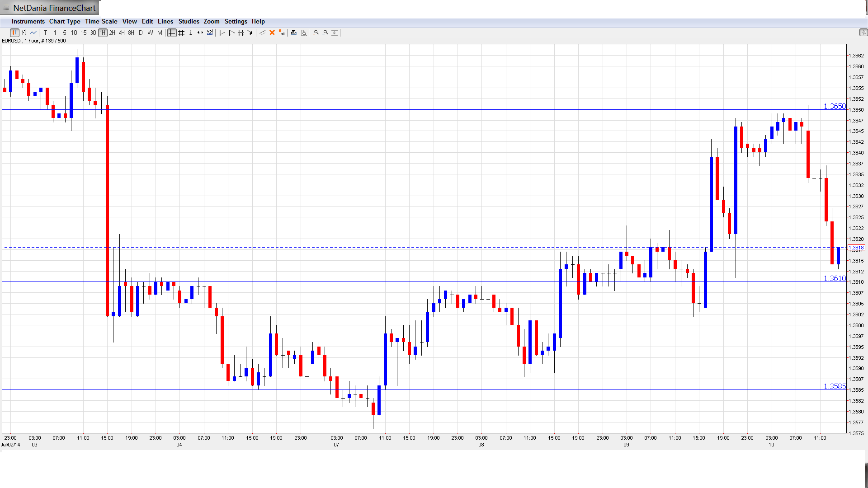
Task: Select the 4H time scale button
Action: pos(122,33)
